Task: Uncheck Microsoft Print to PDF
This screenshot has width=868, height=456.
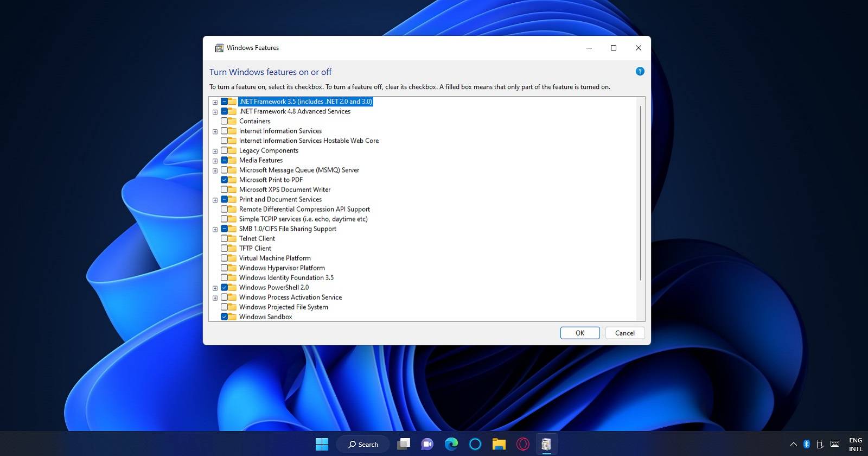Action: pos(224,180)
